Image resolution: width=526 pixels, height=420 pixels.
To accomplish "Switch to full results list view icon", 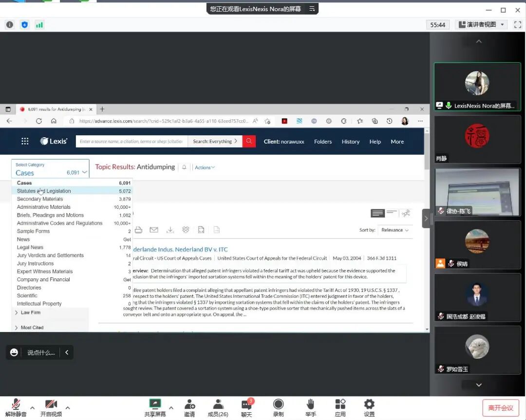I will coord(377,213).
